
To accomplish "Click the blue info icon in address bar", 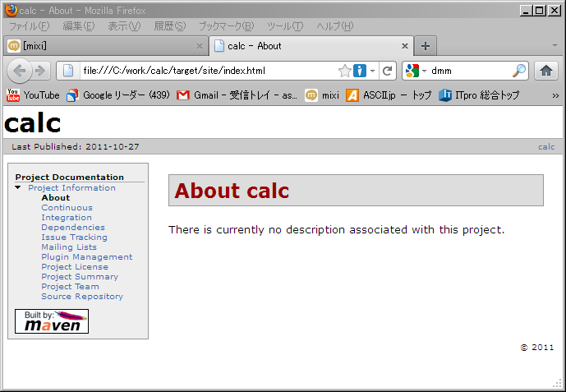I will coord(360,71).
